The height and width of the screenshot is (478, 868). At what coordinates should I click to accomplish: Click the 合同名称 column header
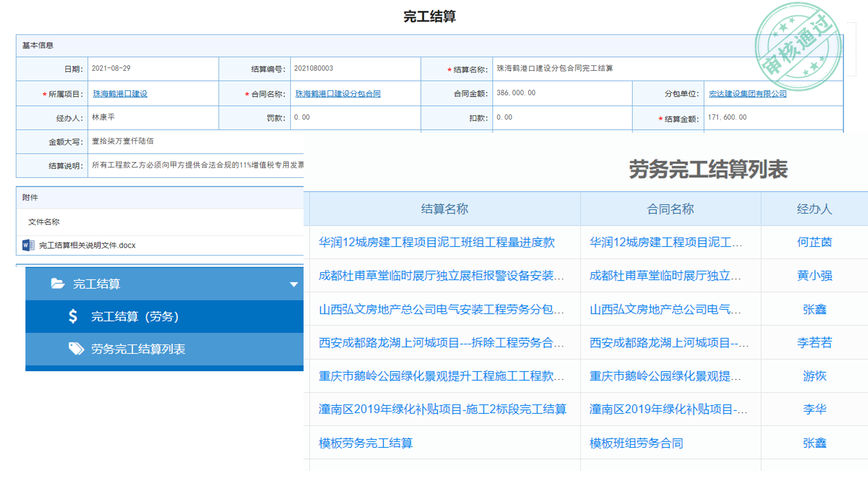pyautogui.click(x=670, y=209)
